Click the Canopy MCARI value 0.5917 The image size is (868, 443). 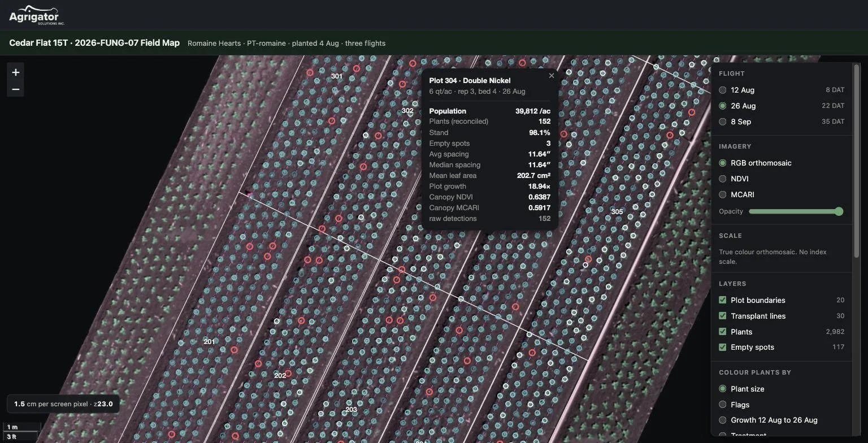pos(539,208)
